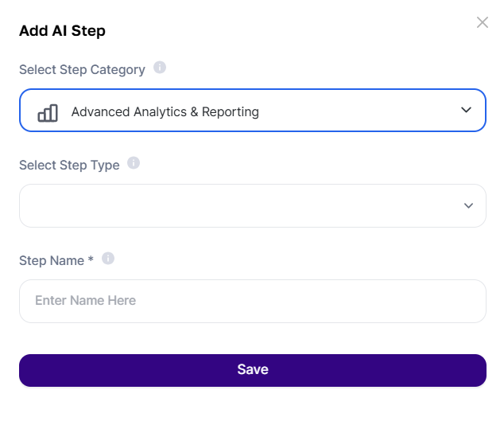Click the Step Name field label
Viewport: 504px width, 421px height.
[x=52, y=260]
